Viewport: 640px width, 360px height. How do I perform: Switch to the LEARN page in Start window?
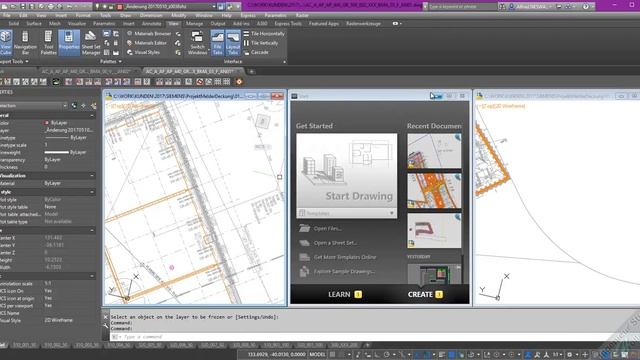tap(345, 294)
